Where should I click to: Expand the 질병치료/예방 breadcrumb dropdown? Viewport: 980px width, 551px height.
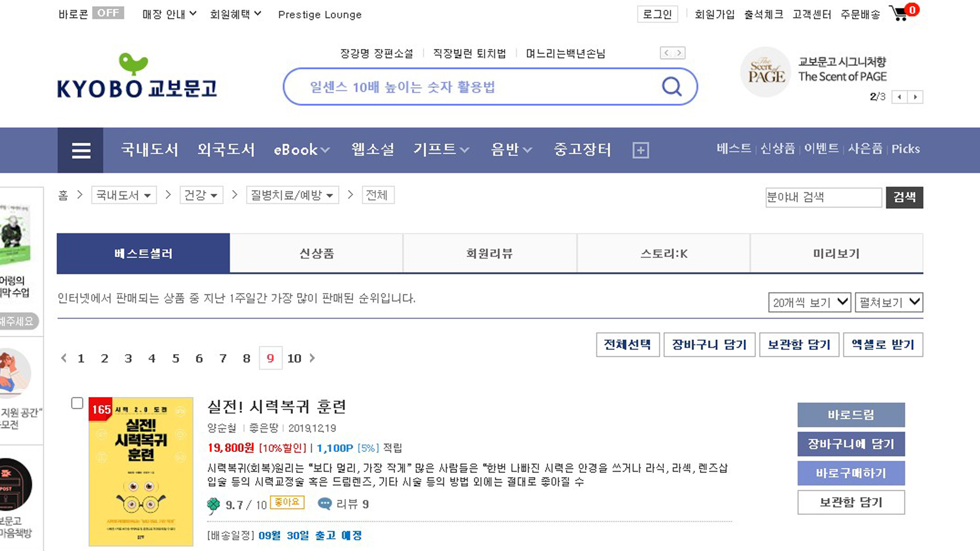click(x=292, y=195)
